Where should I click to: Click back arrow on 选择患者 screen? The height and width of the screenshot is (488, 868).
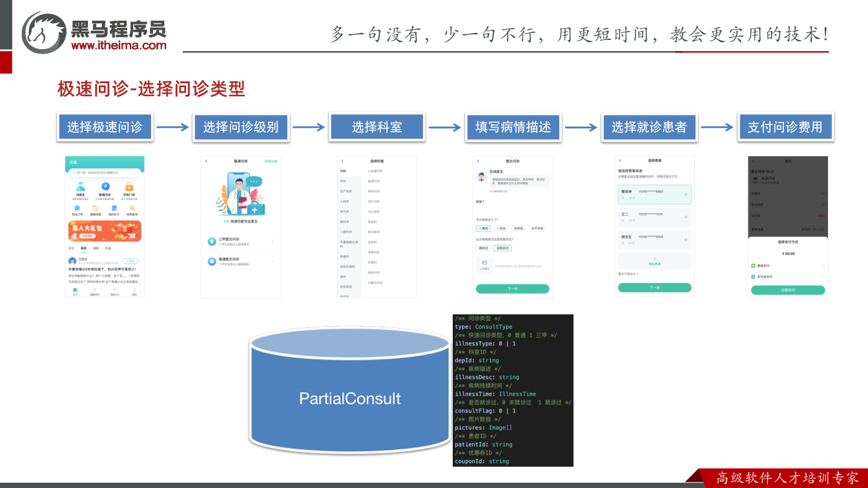point(620,160)
